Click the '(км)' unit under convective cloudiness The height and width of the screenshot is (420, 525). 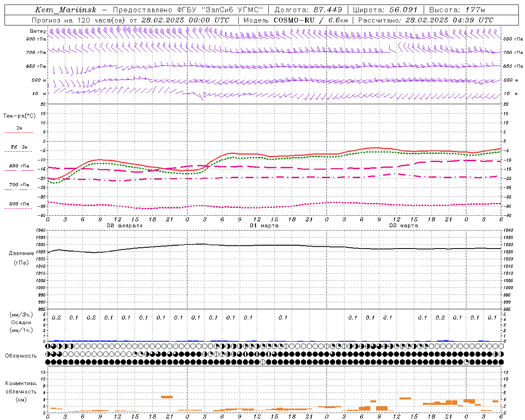coord(21,399)
